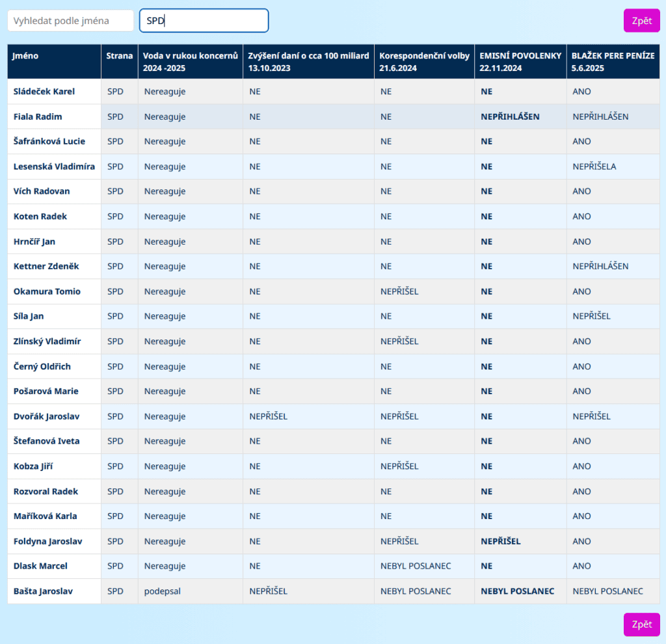The width and height of the screenshot is (666, 644).
Task: Click Fiala Radim's bold NEPŘIHLÁŠEN cell
Action: click(x=510, y=116)
